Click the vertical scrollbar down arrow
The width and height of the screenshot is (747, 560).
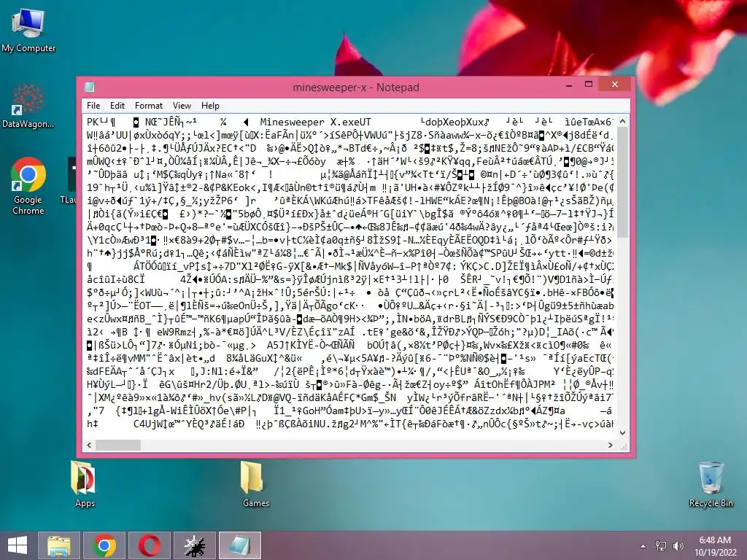tap(623, 433)
